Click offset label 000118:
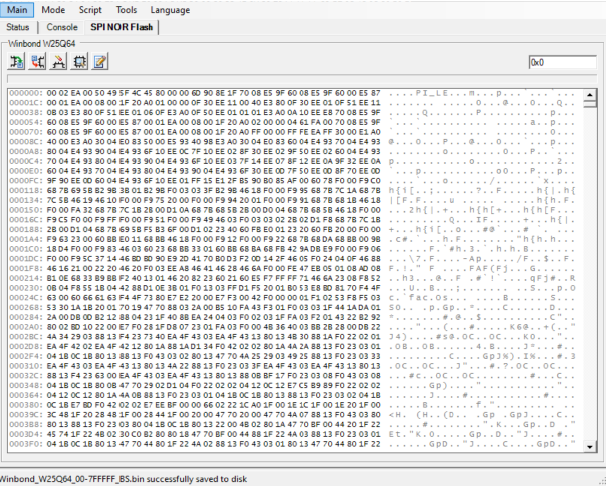Viewport: 606px width, 486px height. [26, 190]
